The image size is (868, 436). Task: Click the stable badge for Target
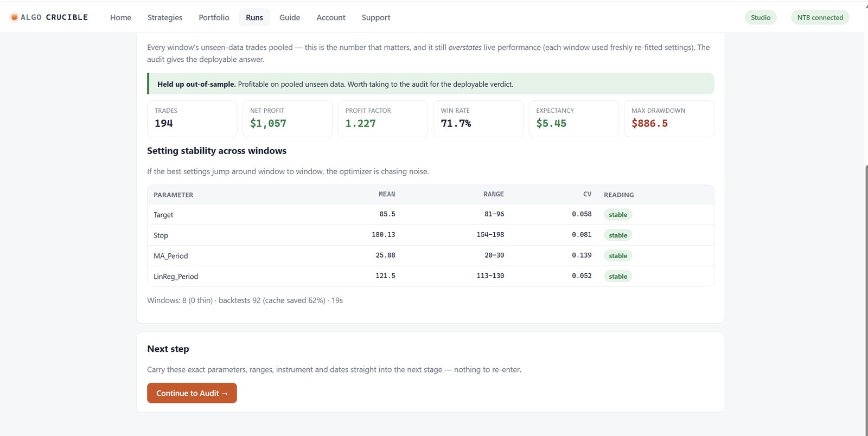coord(618,215)
